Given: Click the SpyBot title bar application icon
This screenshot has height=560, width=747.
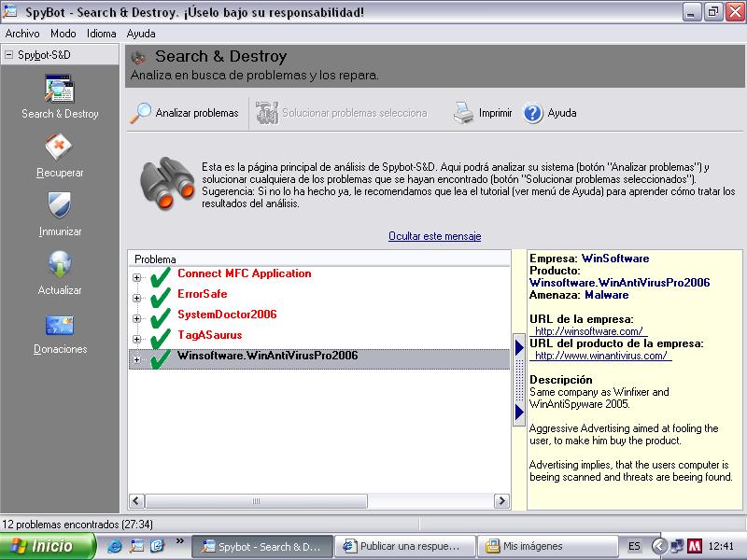Looking at the screenshot, I should 10,11.
